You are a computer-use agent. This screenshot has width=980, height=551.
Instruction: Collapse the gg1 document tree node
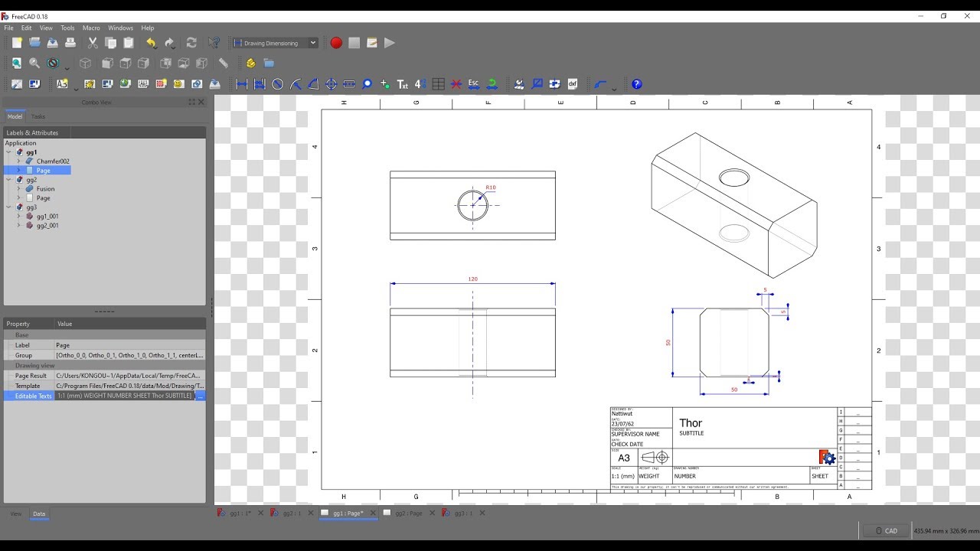(x=9, y=152)
